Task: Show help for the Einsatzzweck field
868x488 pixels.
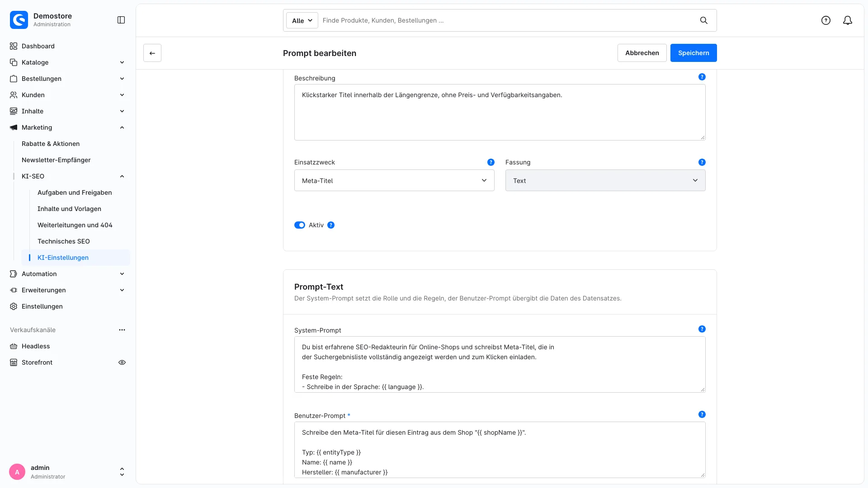Action: coord(491,162)
